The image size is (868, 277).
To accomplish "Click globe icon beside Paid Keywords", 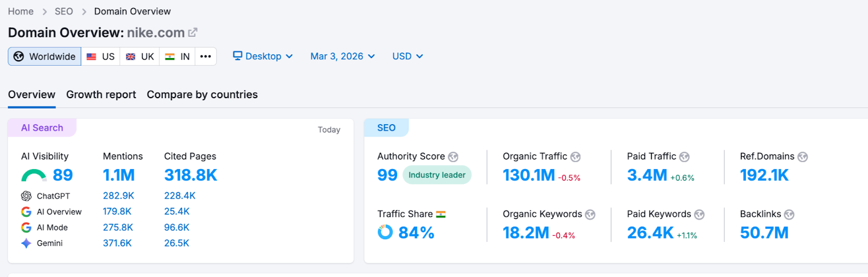I will pyautogui.click(x=699, y=215).
